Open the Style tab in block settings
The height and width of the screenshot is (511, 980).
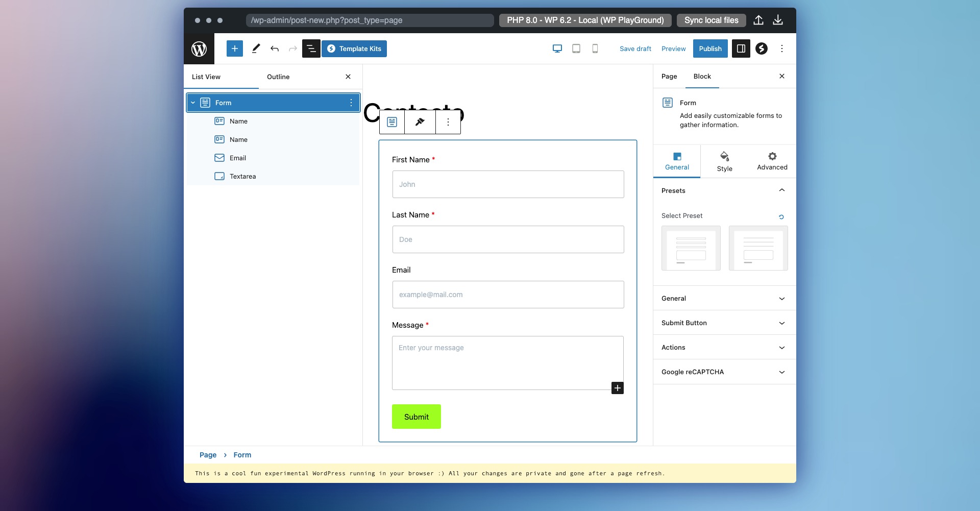click(x=724, y=161)
